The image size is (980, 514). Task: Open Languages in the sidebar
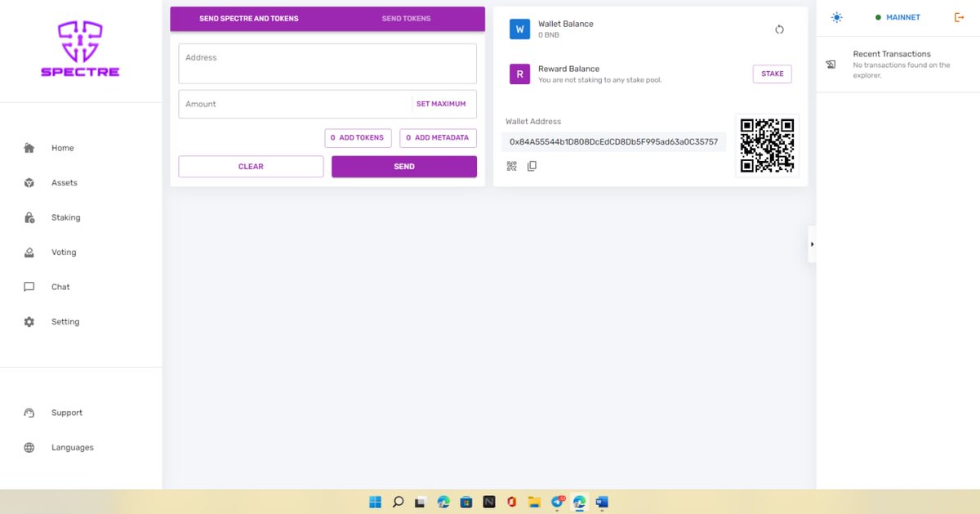pos(73,448)
